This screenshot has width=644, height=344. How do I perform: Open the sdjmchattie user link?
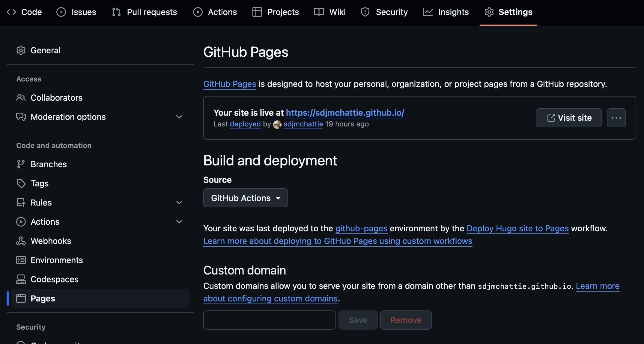[303, 124]
